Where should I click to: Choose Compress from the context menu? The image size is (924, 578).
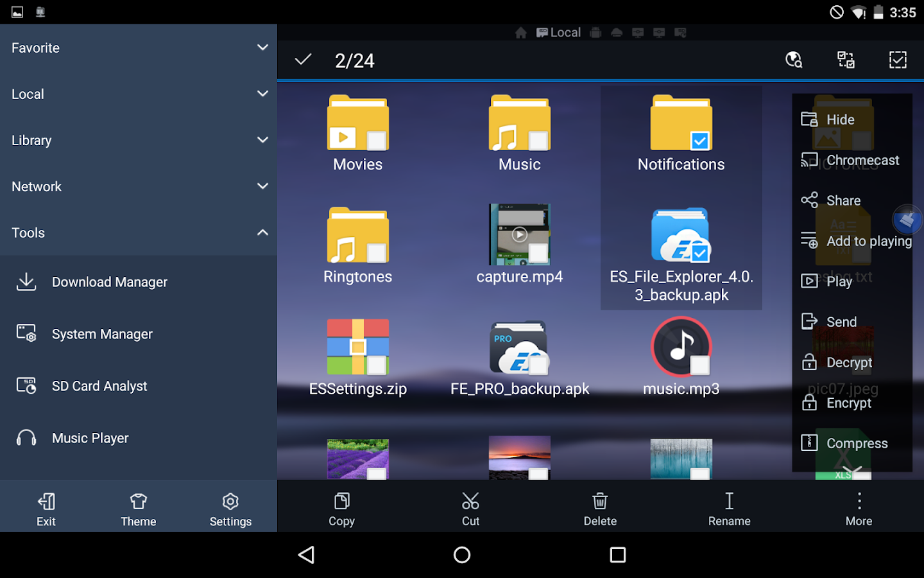click(856, 443)
